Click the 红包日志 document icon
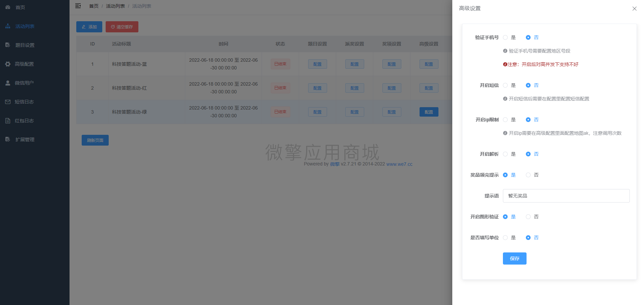 coord(8,120)
